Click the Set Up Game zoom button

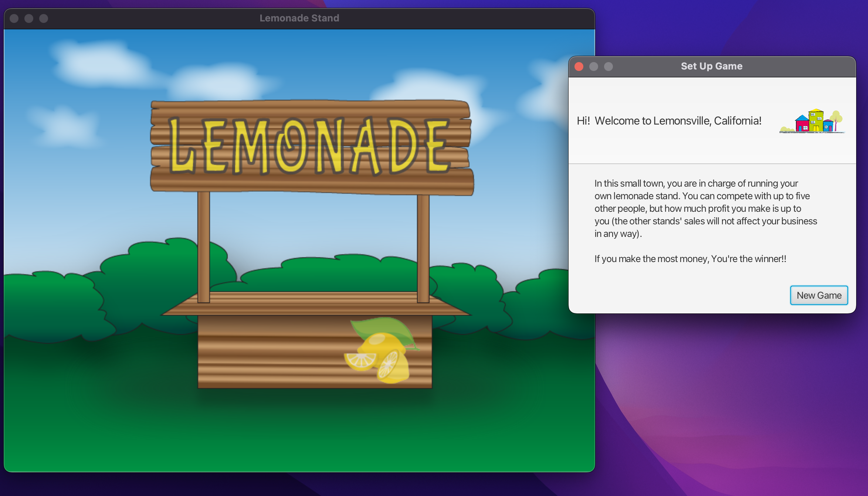(608, 67)
